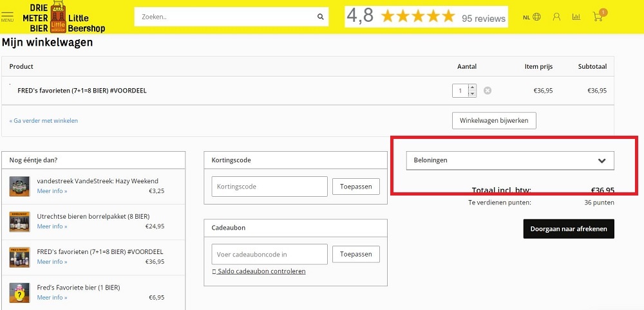This screenshot has width=644, height=310.
Task: Proceed with Doorgaan naar afrekenen
Action: pos(569,229)
